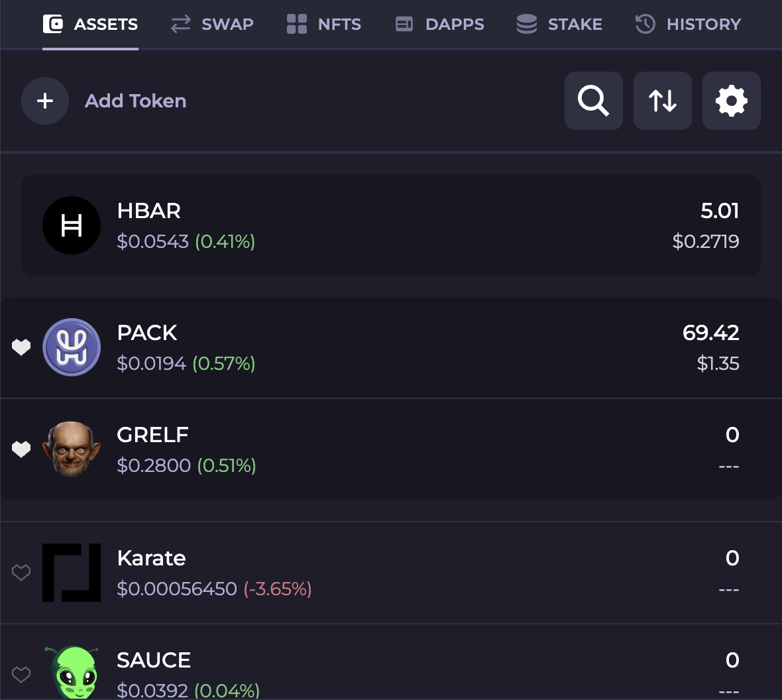
Task: Click the plus Add Token icon
Action: click(45, 101)
